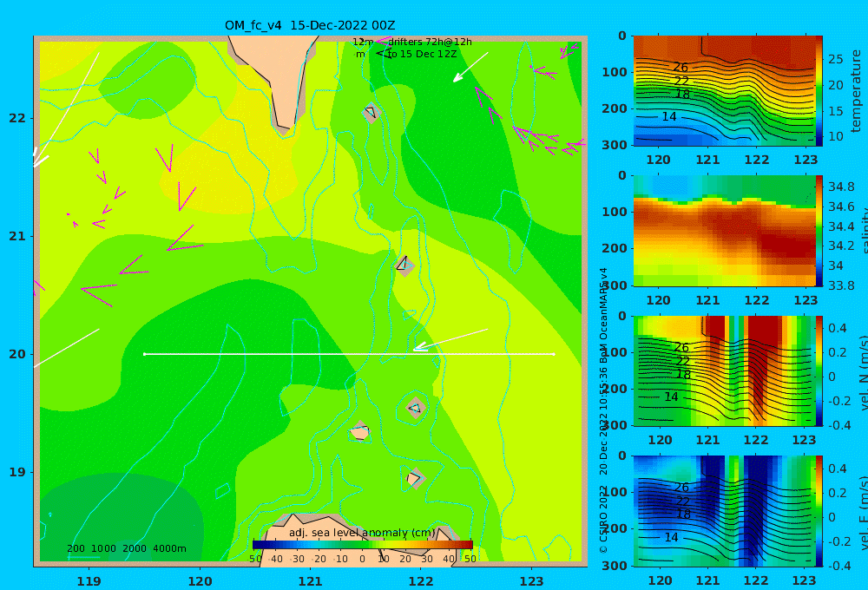Click the small island near 121.8E, 20.8N
868x590 pixels.
point(405,265)
